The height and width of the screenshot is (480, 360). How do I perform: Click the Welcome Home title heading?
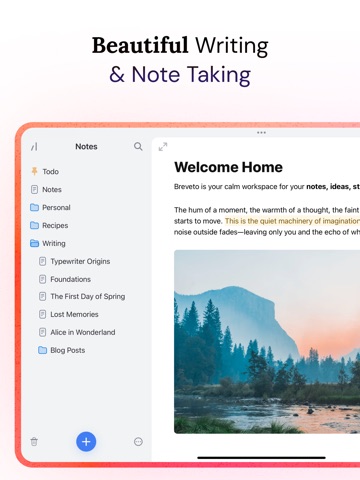click(x=228, y=167)
